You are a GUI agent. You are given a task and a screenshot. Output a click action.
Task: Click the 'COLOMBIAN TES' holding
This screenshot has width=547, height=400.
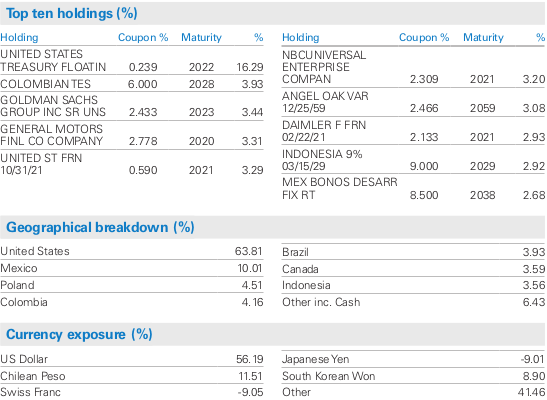coord(45,84)
